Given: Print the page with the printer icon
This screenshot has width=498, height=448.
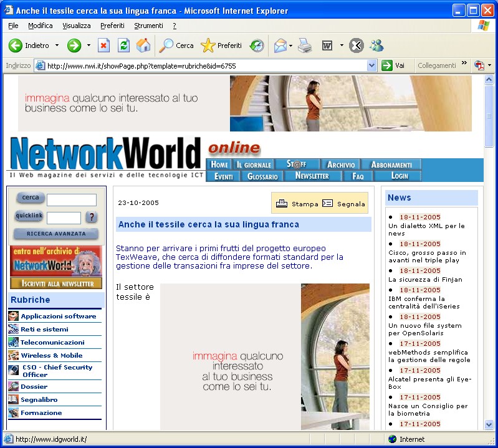Looking at the screenshot, I should pyautogui.click(x=305, y=45).
